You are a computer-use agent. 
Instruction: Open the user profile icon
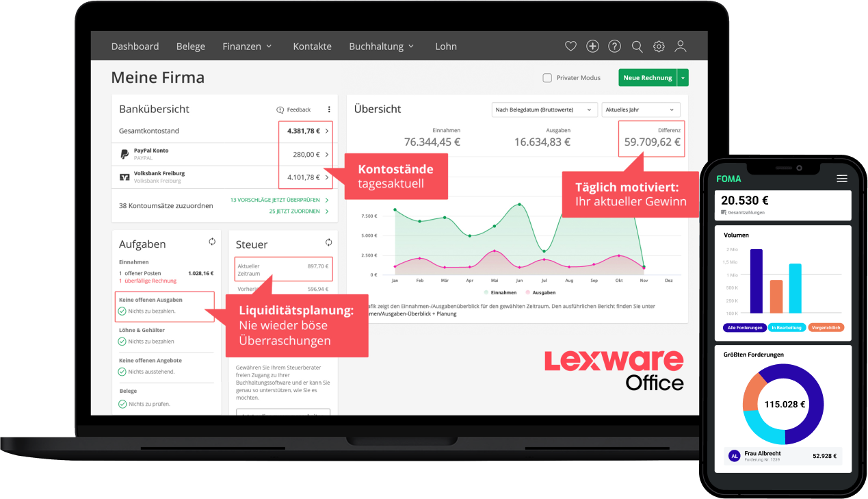pyautogui.click(x=681, y=47)
